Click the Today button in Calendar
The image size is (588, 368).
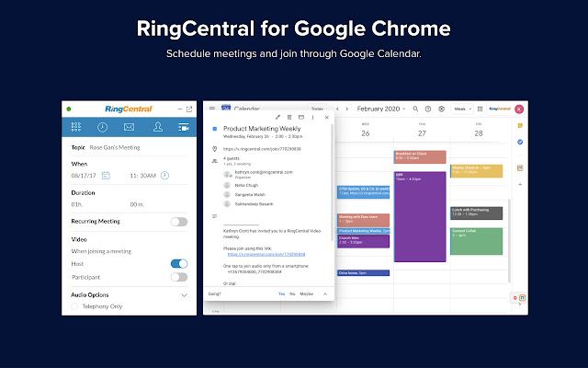(x=317, y=109)
